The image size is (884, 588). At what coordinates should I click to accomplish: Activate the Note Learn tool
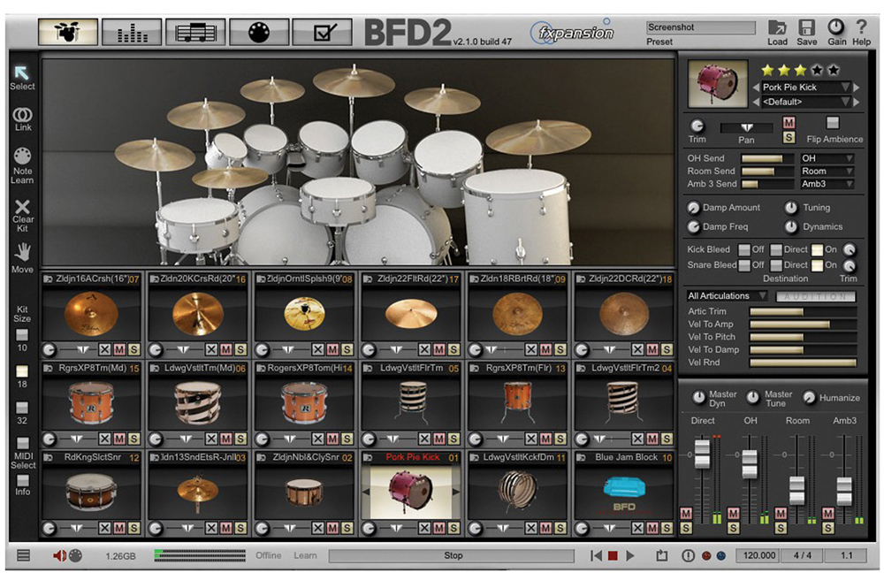click(x=23, y=156)
